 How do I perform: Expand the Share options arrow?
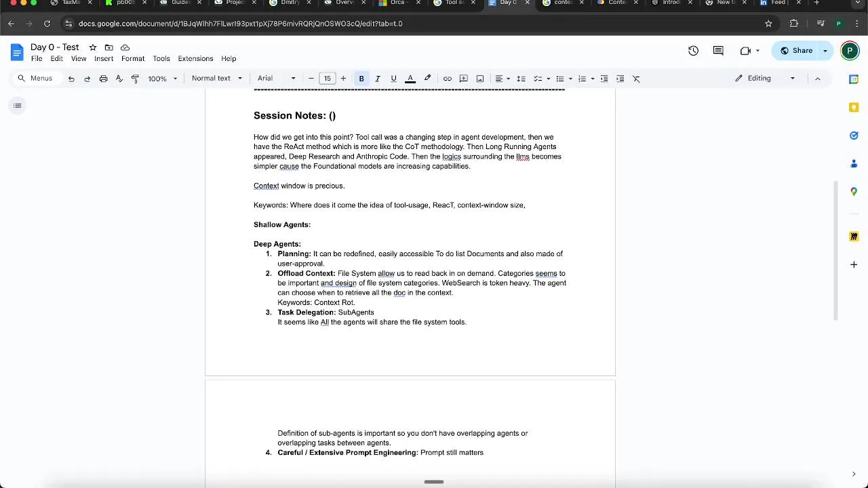click(825, 51)
